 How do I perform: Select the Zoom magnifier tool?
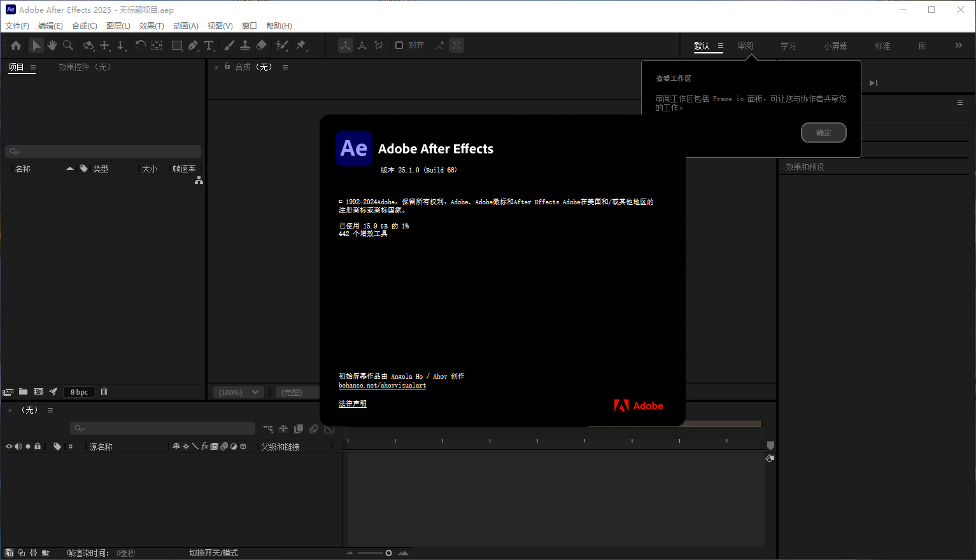[x=68, y=45]
